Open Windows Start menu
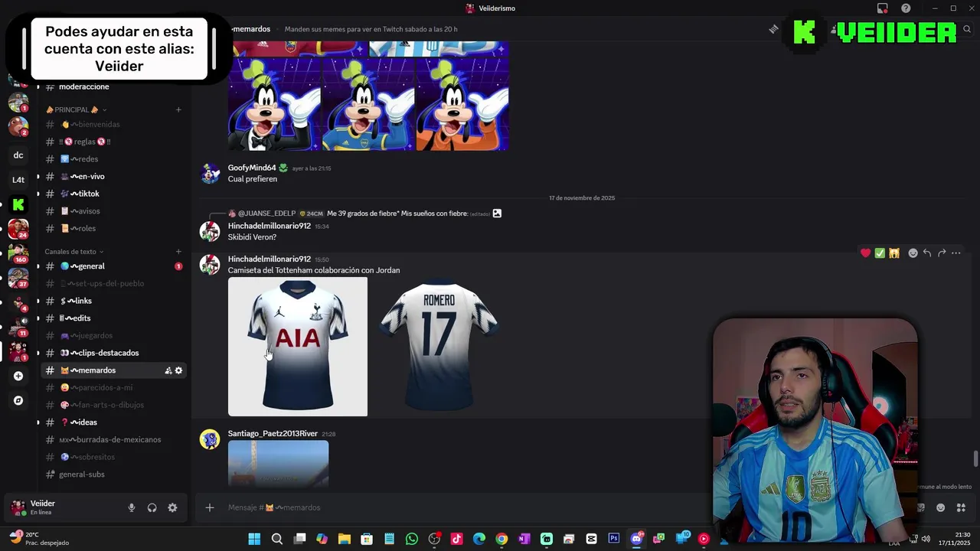The height and width of the screenshot is (551, 980). 254,539
